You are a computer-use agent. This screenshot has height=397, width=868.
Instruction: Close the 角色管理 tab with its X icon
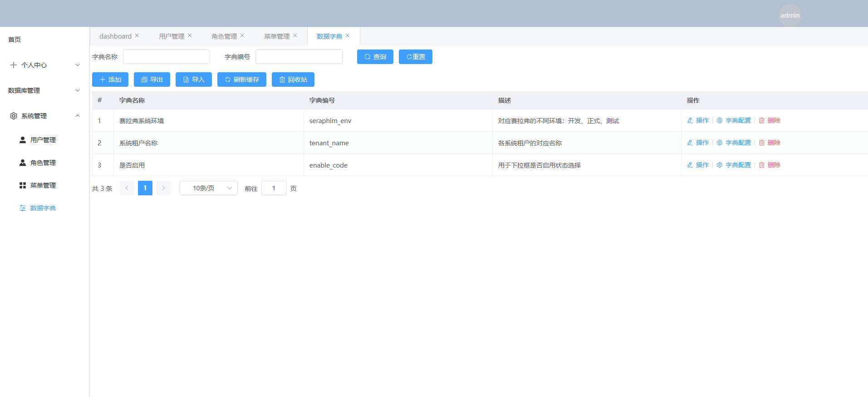pos(242,35)
